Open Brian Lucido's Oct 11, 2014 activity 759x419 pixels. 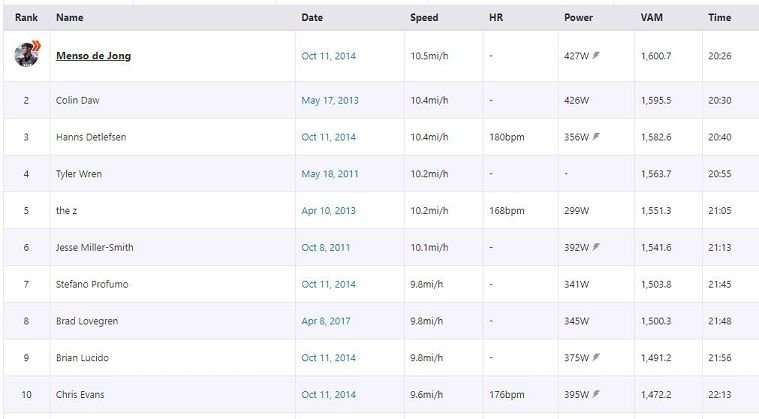point(328,358)
